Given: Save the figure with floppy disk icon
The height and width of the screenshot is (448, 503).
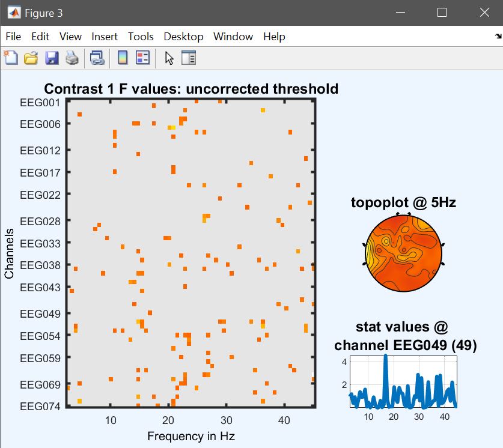Looking at the screenshot, I should tap(52, 58).
